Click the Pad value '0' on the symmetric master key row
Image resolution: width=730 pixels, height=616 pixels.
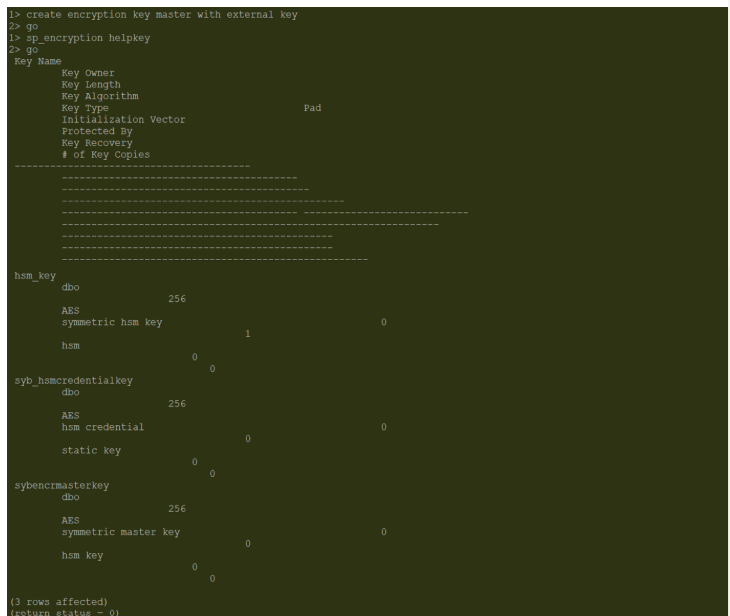[384, 532]
